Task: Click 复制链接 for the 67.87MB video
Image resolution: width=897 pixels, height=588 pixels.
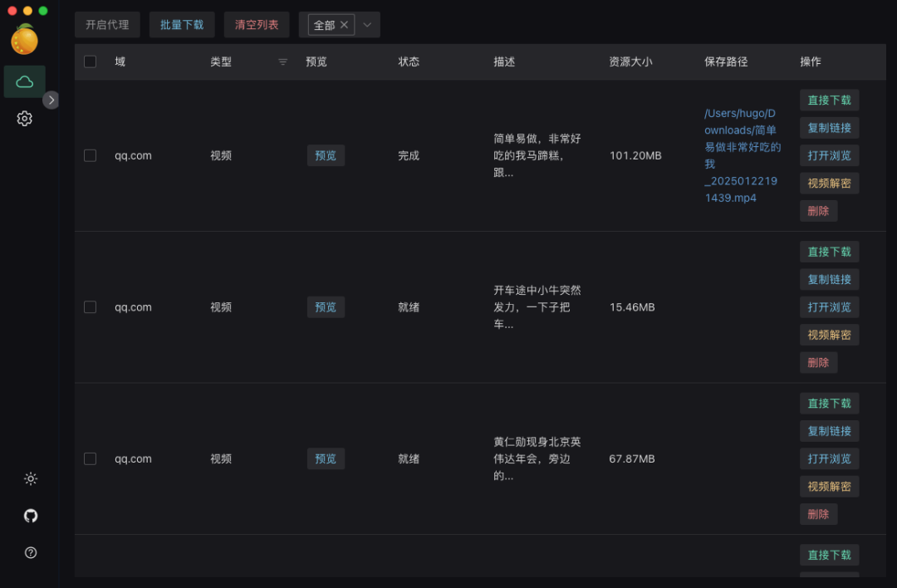Action: click(830, 431)
